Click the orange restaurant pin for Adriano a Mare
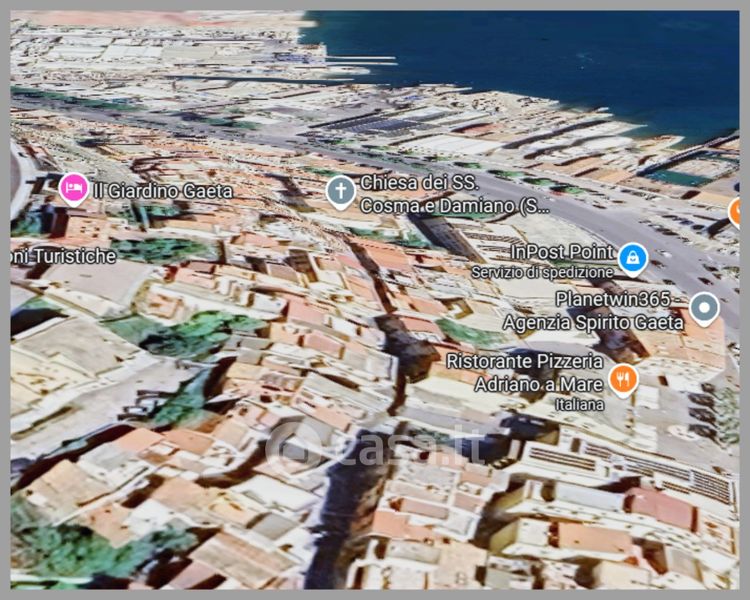The image size is (750, 600). 623,380
